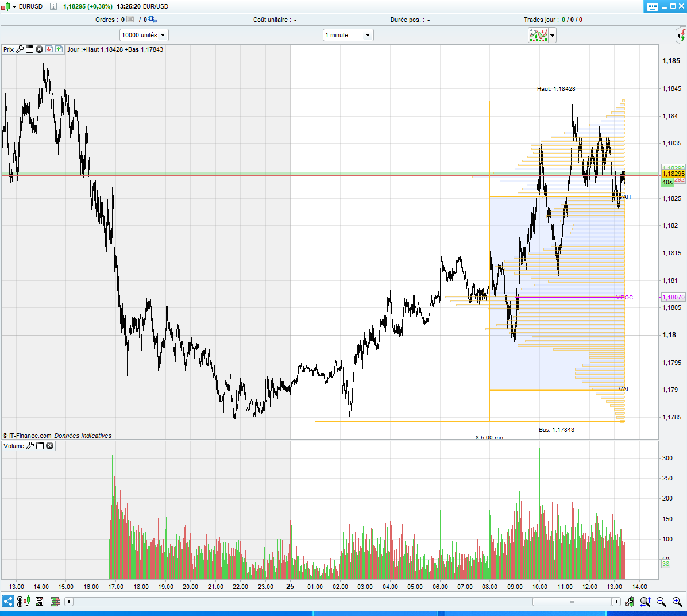Click the order list icon in bottom toolbar
Viewport: 687px width, 616px height.
tap(40, 602)
